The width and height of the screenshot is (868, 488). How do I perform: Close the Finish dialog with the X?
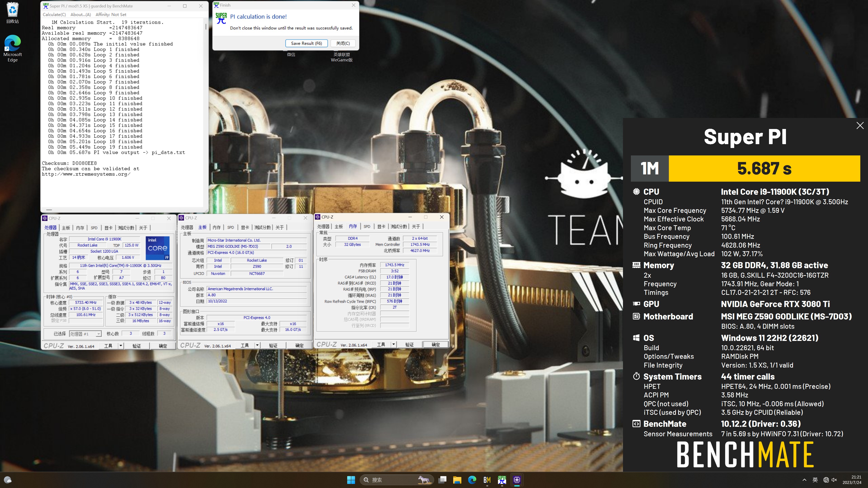(x=353, y=5)
